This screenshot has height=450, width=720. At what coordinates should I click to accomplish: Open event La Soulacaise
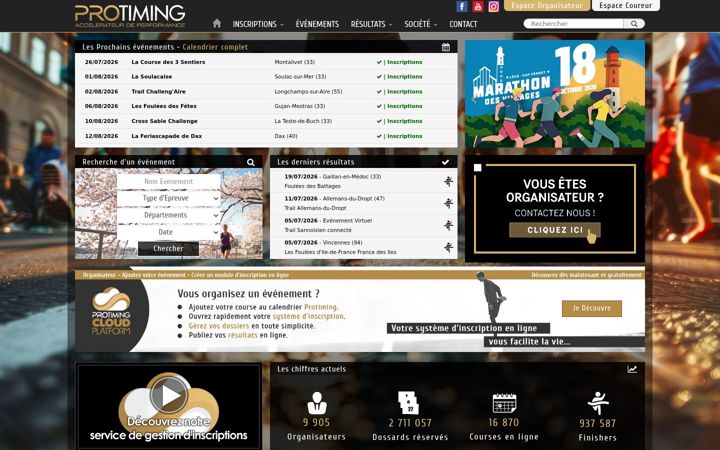pyautogui.click(x=152, y=77)
